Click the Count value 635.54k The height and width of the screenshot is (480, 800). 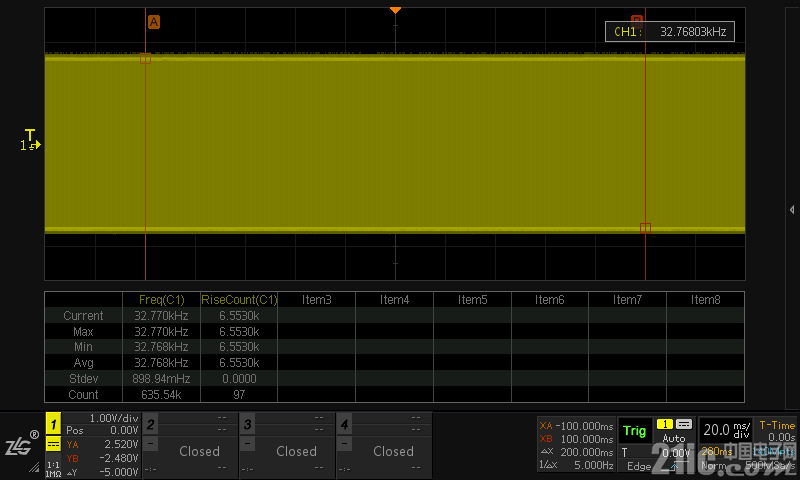click(x=161, y=394)
